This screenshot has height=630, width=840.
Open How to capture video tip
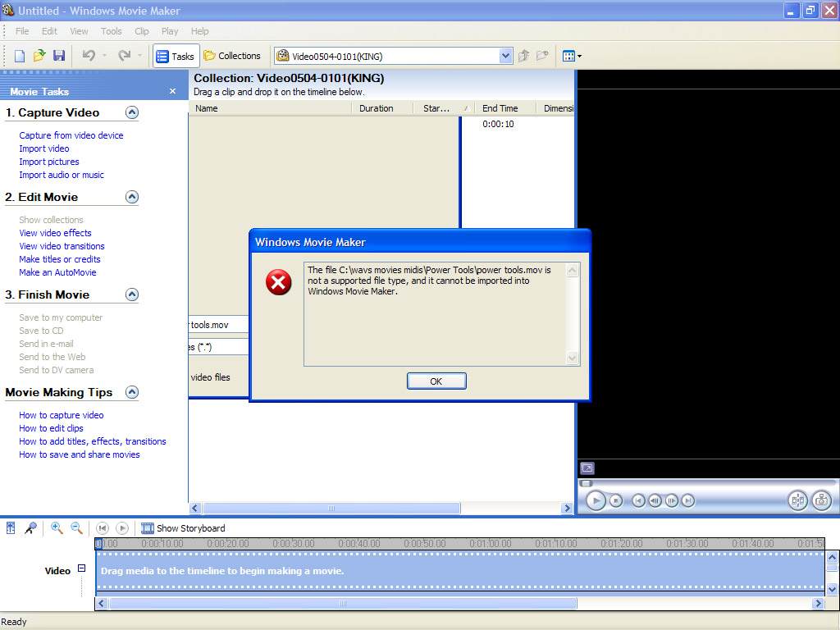click(x=61, y=415)
